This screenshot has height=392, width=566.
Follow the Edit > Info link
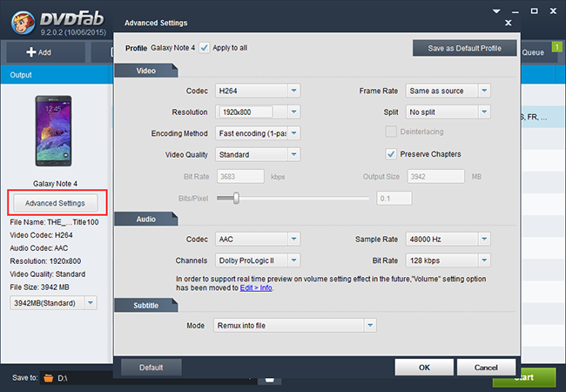coord(256,287)
